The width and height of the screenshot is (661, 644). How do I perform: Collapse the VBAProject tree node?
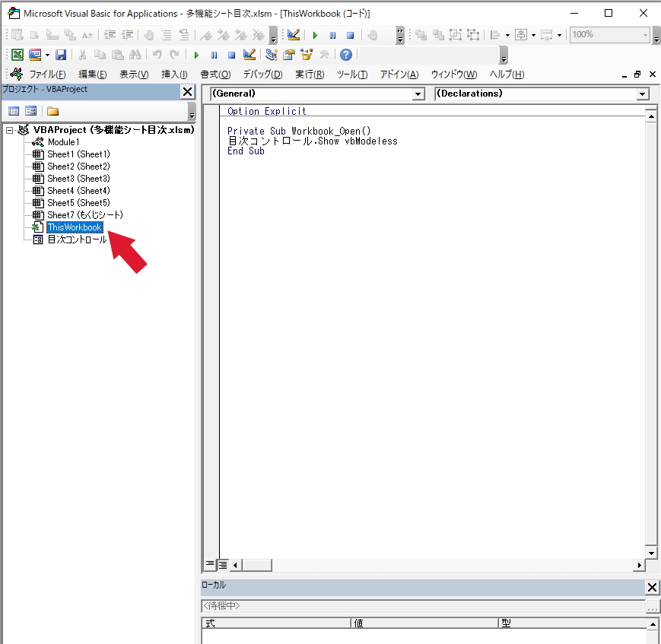click(10, 130)
